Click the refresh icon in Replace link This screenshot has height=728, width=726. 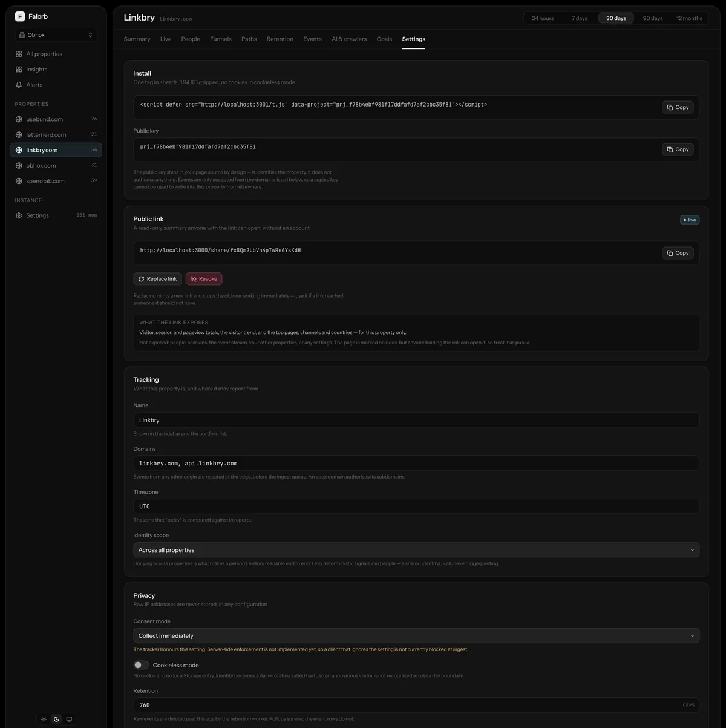tap(142, 279)
